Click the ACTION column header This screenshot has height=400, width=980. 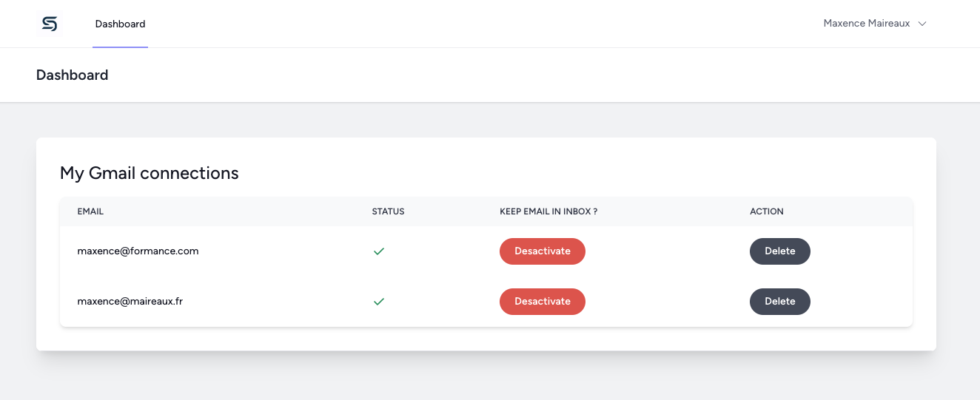tap(767, 211)
